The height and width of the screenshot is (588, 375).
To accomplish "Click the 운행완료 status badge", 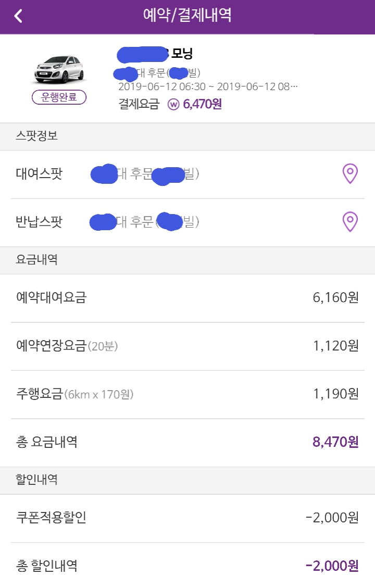I will (59, 97).
